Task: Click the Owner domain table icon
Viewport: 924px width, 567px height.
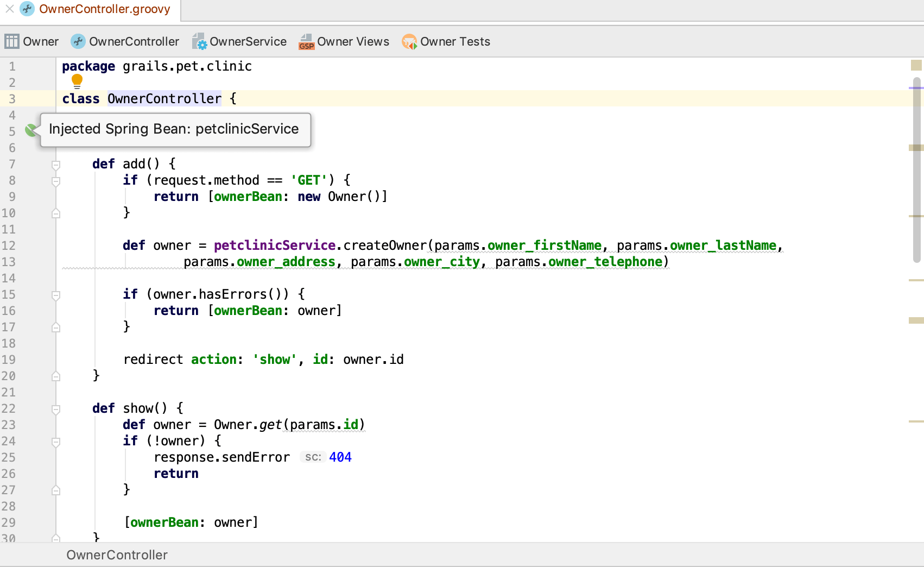Action: click(x=11, y=42)
